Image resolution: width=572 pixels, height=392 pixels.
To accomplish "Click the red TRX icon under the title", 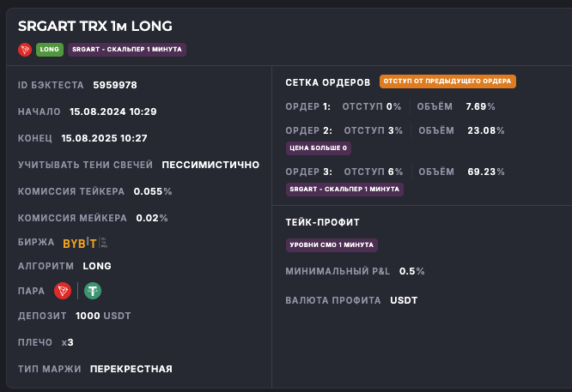I will [x=24, y=50].
